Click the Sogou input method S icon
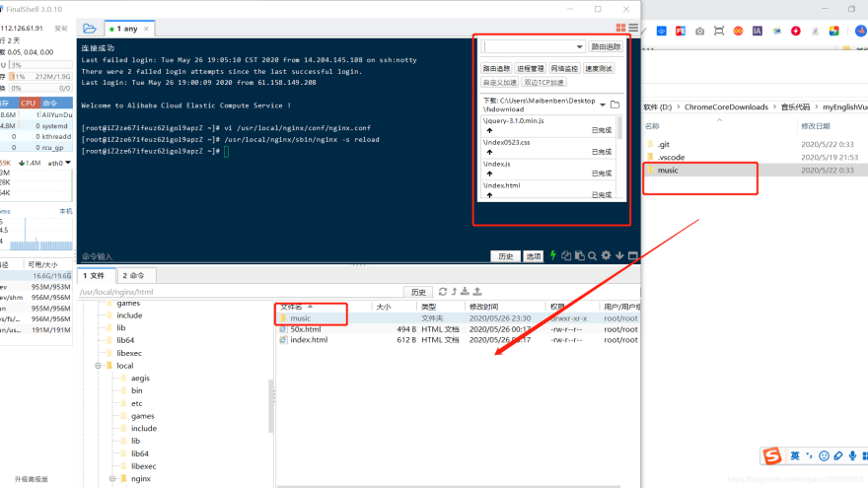The image size is (868, 488). (x=772, y=455)
